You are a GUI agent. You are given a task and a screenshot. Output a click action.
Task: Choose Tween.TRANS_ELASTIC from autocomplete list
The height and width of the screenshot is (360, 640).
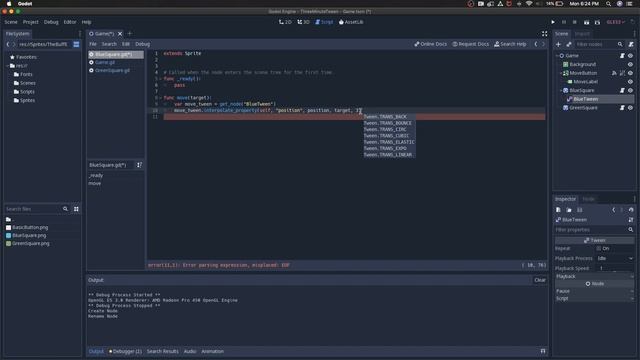click(389, 142)
